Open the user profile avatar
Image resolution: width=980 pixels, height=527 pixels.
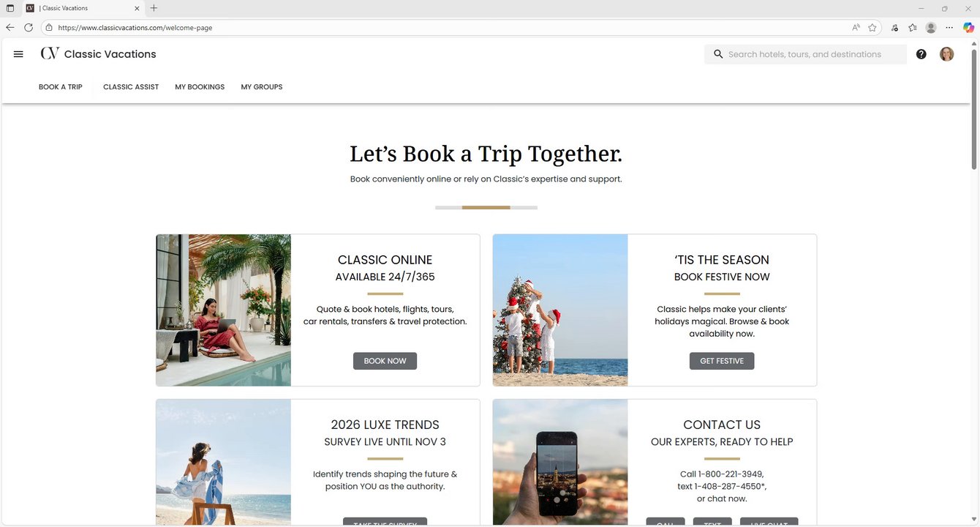pos(946,54)
